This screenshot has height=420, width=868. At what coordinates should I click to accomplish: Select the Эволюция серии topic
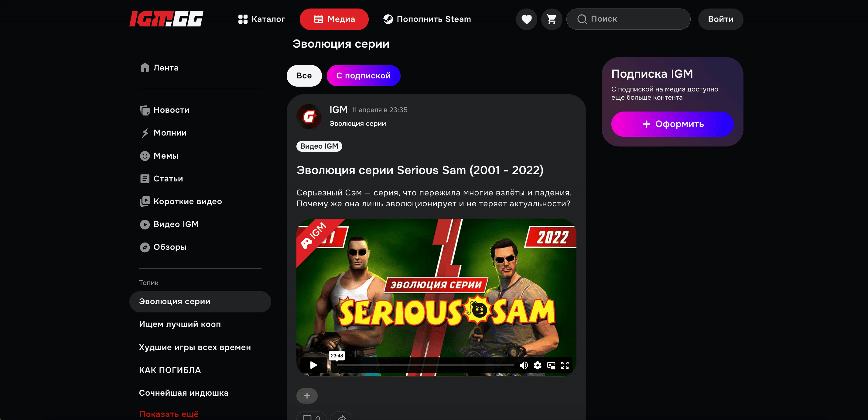pyautogui.click(x=200, y=302)
